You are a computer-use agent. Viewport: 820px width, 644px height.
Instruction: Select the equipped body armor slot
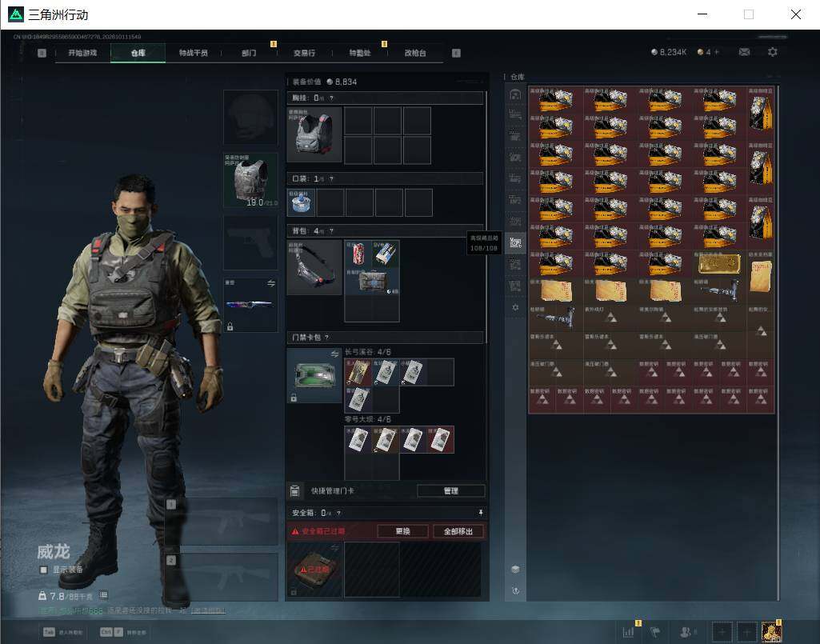coord(250,180)
